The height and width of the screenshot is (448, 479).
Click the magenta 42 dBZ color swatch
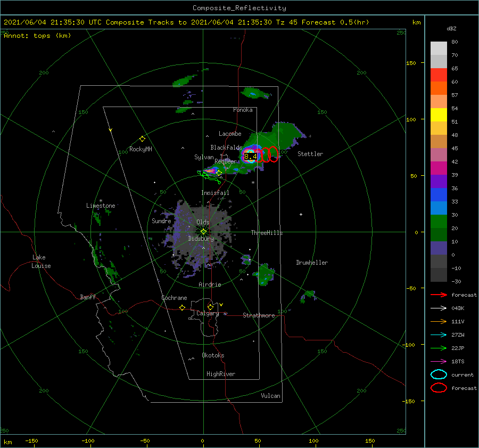pos(439,168)
